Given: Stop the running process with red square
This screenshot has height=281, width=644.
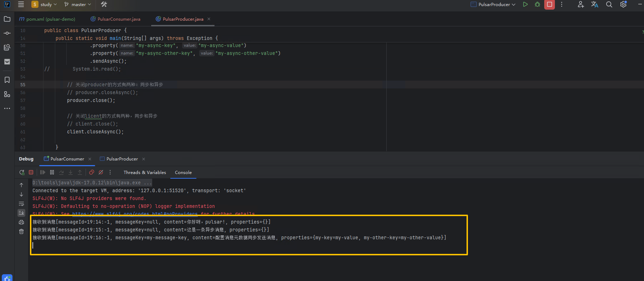Looking at the screenshot, I should point(550,4).
